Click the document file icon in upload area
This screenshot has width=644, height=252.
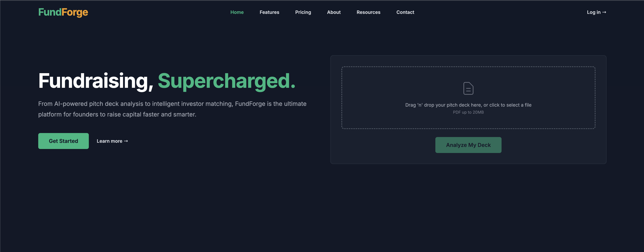click(x=468, y=88)
